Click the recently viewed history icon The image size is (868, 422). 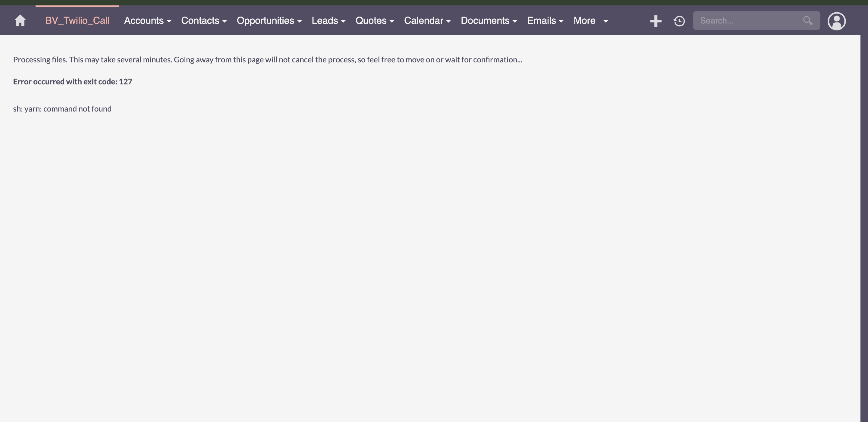pyautogui.click(x=679, y=20)
